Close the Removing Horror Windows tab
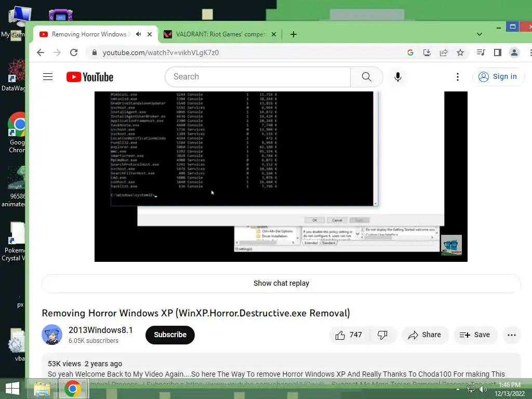This screenshot has width=532, height=399. point(149,34)
